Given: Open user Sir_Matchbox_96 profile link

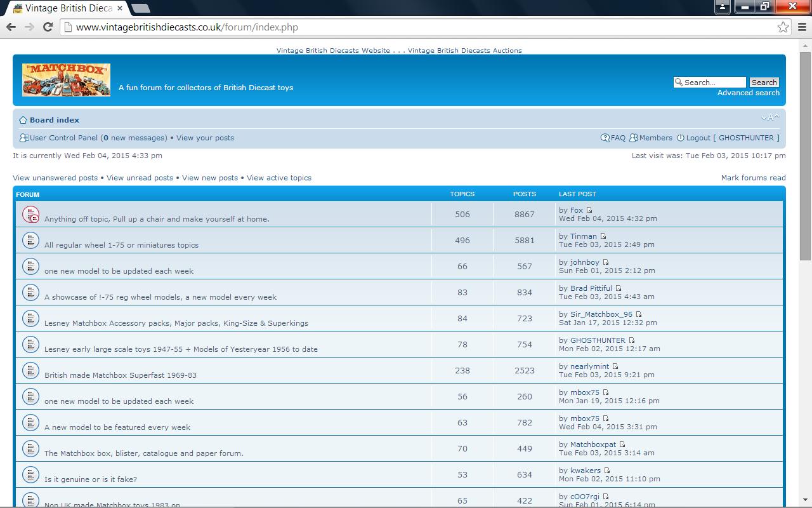Looking at the screenshot, I should pyautogui.click(x=601, y=314).
